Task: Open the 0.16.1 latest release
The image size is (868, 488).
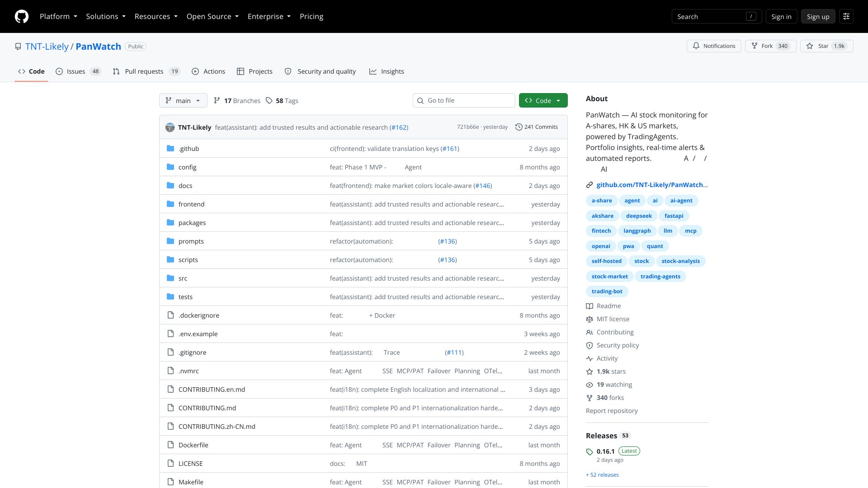Action: 605,451
